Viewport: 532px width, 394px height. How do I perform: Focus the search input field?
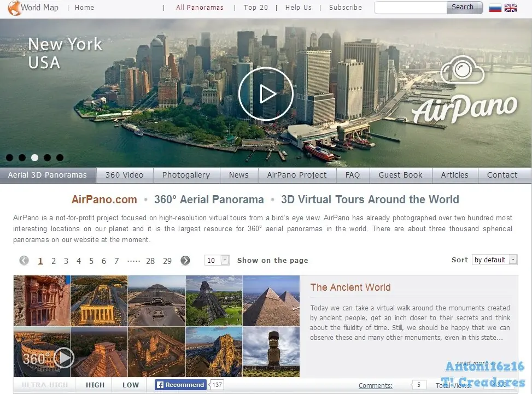[x=411, y=8]
